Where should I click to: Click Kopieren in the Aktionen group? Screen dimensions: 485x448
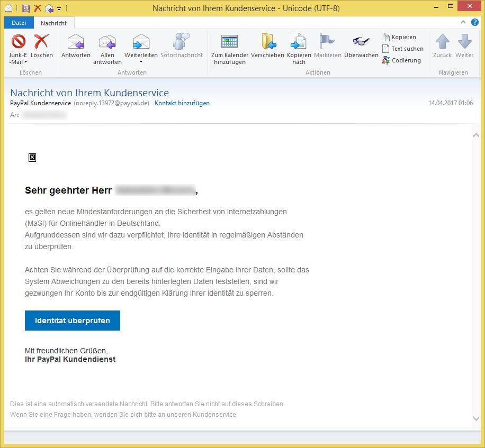[x=399, y=37]
